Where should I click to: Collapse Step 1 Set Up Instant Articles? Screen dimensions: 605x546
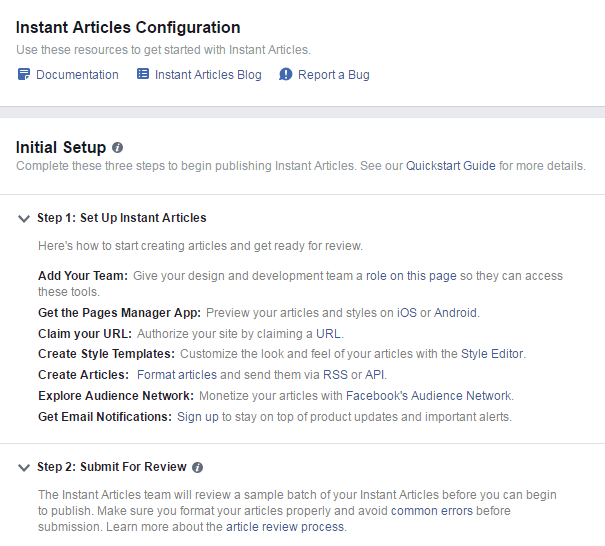click(x=24, y=218)
